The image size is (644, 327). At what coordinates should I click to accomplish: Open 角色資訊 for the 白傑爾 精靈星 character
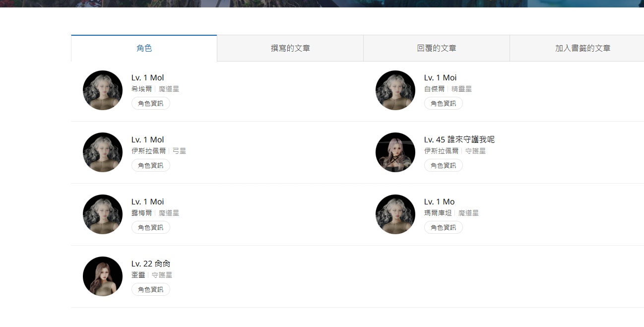click(x=443, y=103)
